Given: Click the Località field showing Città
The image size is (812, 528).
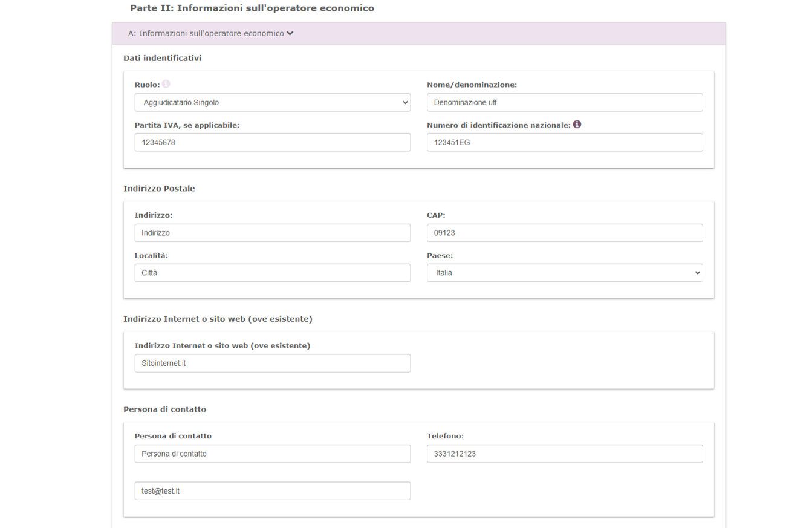Looking at the screenshot, I should tap(272, 273).
